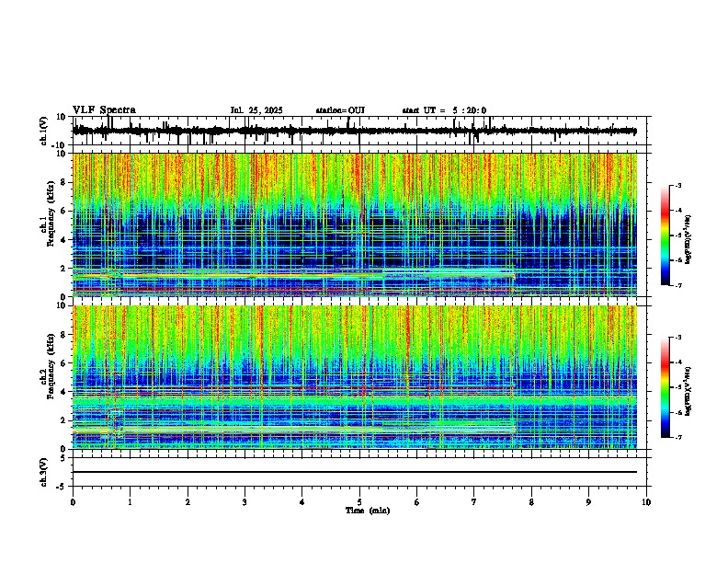Click time axis tick label "8"
Viewport: 728px width, 563px height.
point(531,502)
